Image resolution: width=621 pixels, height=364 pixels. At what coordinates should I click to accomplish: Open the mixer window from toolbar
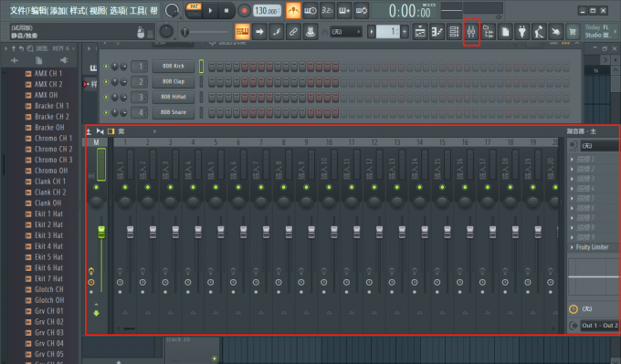[x=471, y=32]
